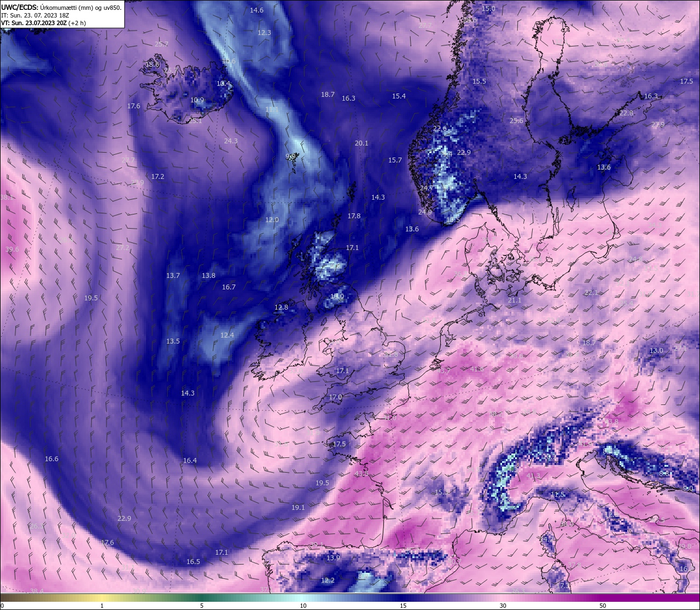Click the 24.9 value on Norway's coast
Viewport: 700px width, 610px height.
pyautogui.click(x=425, y=212)
